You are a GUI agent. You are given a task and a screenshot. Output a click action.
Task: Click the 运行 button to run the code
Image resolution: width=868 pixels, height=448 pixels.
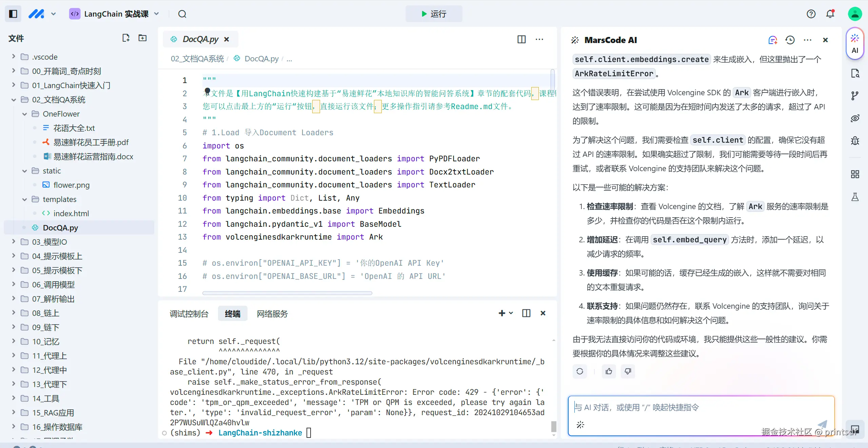[x=434, y=14]
